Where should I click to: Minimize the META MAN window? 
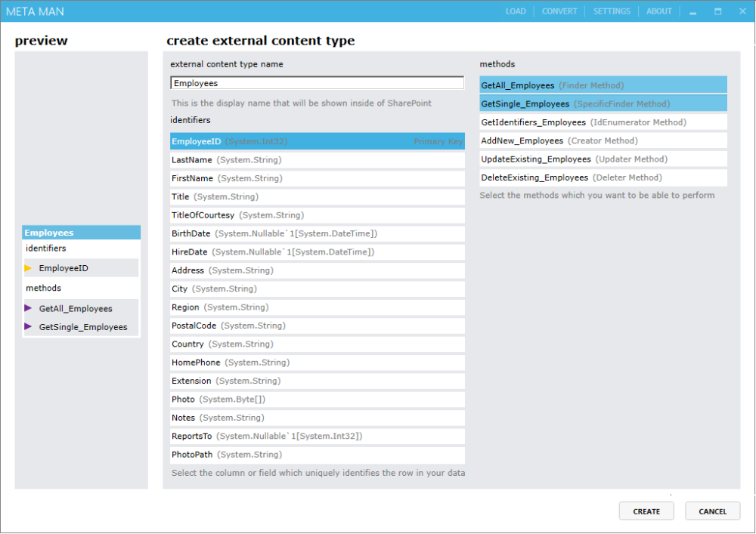pos(692,11)
